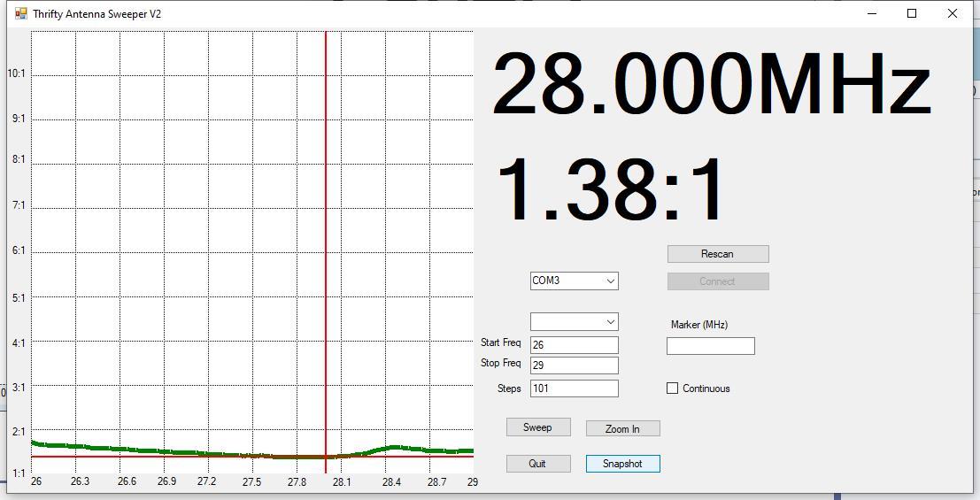Quit the application with Quit button
Viewport: 980px width, 500px height.
pos(538,464)
